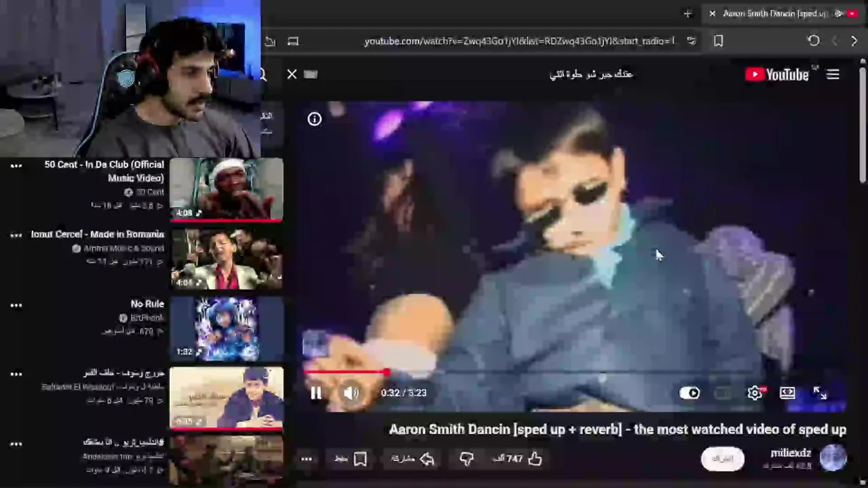Screen dimensions: 868x488
Task: Pause the playing video
Action: tap(316, 393)
